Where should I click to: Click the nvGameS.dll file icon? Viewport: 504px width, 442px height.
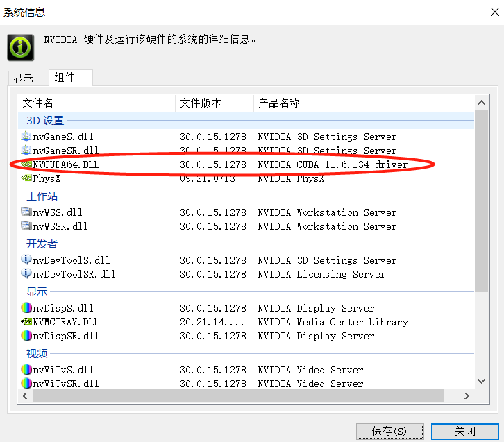(x=26, y=137)
